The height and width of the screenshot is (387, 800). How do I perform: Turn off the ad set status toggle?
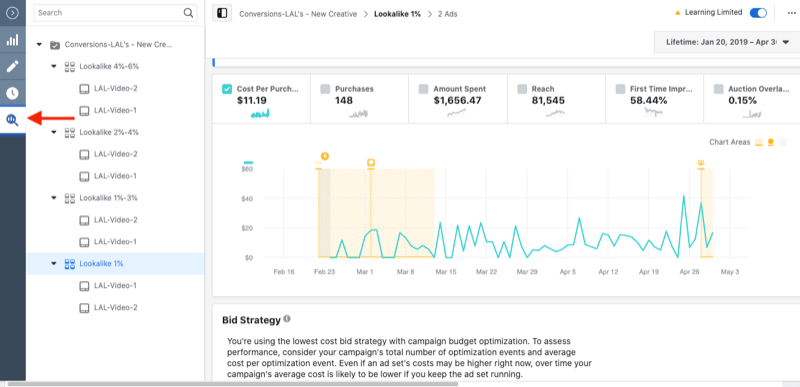click(758, 13)
